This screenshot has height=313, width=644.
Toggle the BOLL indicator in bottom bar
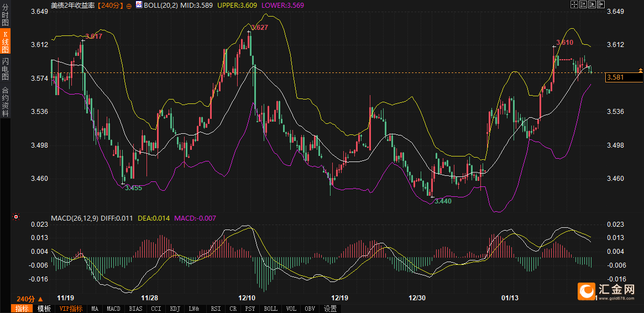(270, 309)
